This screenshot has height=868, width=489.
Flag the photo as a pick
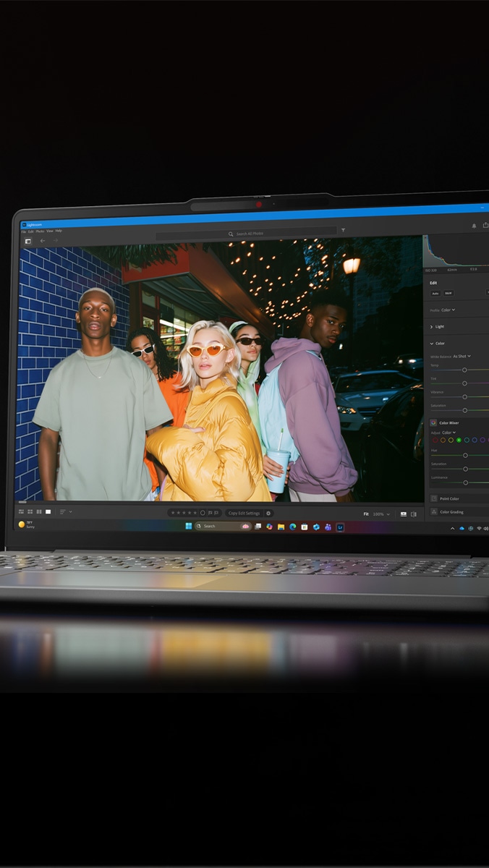click(x=210, y=513)
